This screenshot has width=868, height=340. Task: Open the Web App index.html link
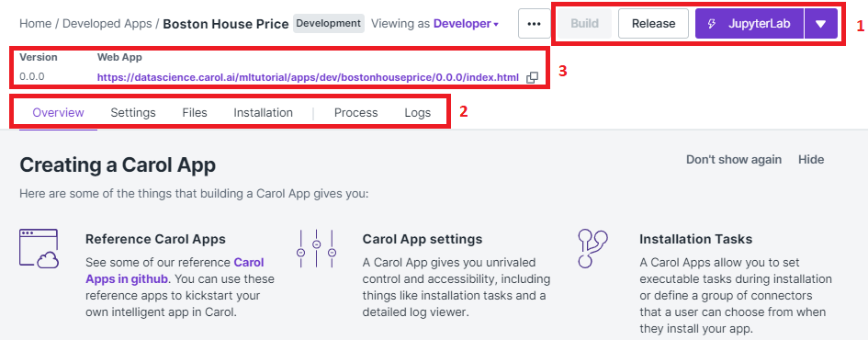tap(308, 77)
